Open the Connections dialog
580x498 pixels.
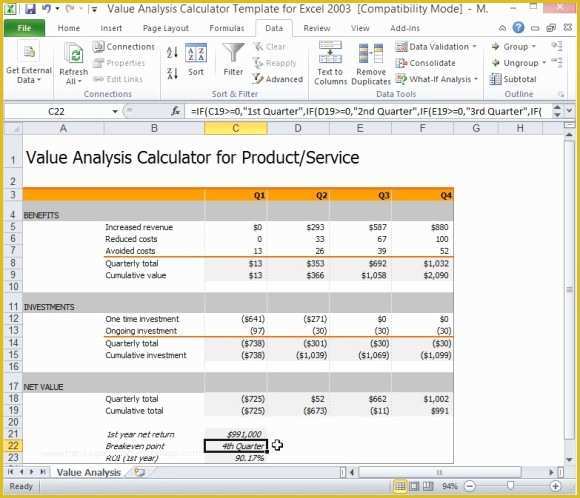pos(124,47)
